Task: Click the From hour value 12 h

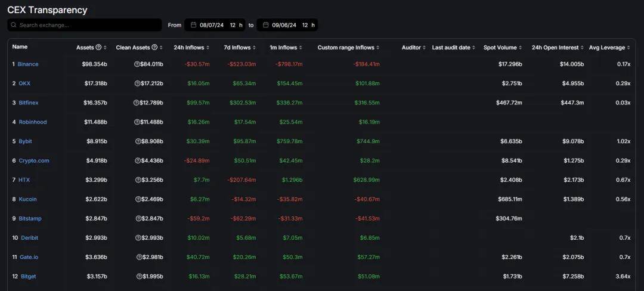Action: coord(236,25)
